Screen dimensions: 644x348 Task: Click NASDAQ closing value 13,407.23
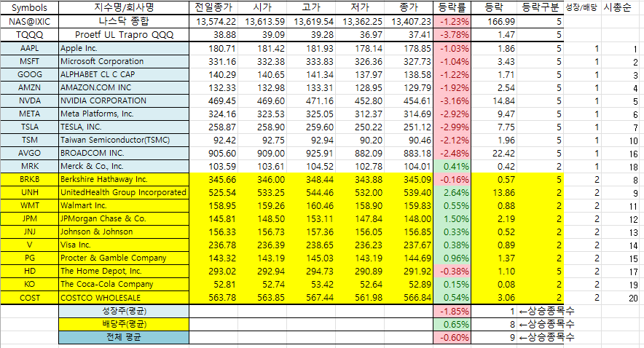point(409,21)
